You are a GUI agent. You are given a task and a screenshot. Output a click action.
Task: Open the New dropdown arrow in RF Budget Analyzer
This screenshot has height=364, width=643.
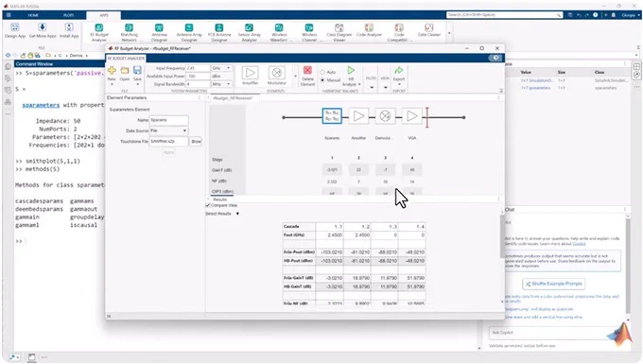tap(112, 84)
